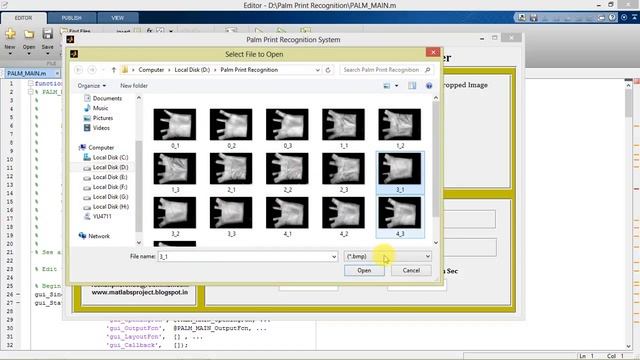Open the Open button dropdown arrow
The image size is (640, 360).
coord(29,53)
